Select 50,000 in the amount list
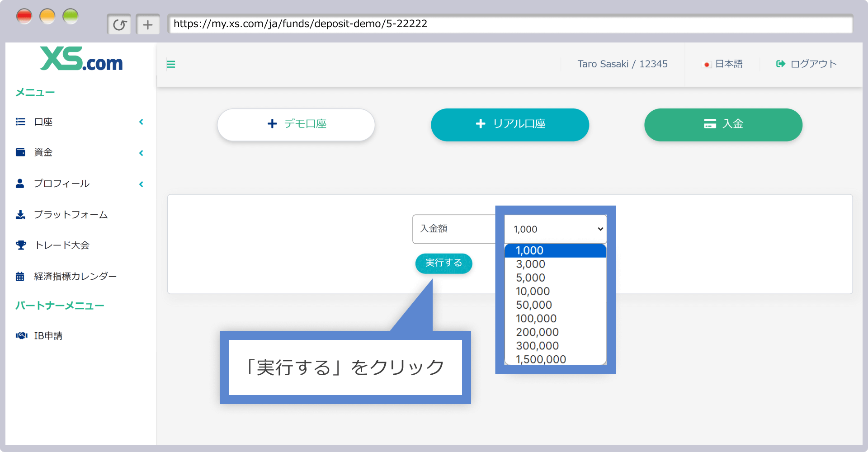 click(x=556, y=305)
